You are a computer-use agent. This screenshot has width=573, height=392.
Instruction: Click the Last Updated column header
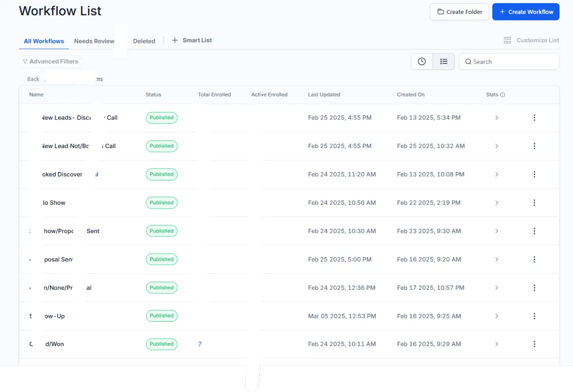coord(324,95)
